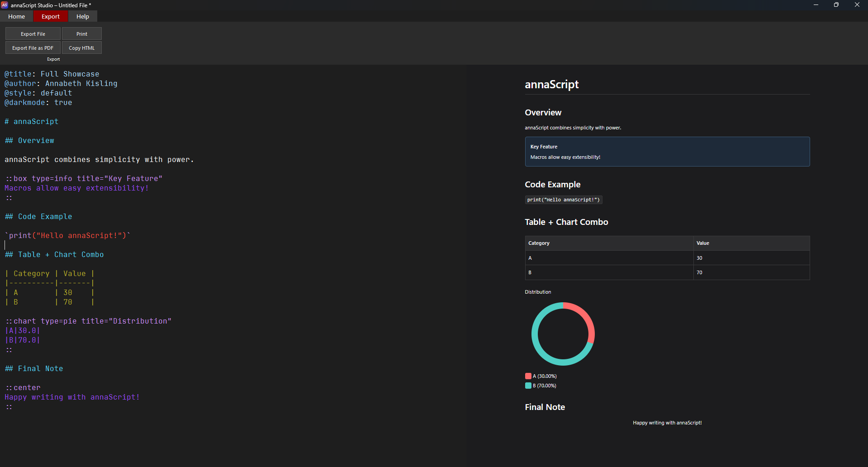Click 'A (30.00%)' legend label
868x467 pixels.
click(x=545, y=376)
